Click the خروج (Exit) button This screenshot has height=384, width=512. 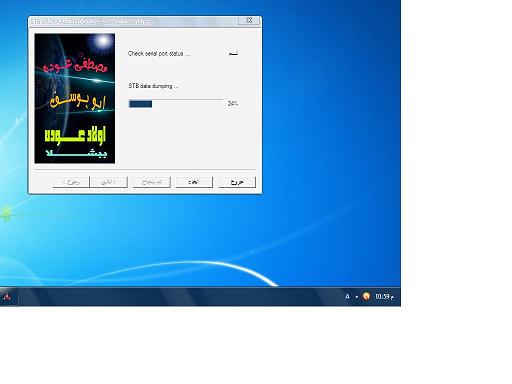(x=237, y=182)
